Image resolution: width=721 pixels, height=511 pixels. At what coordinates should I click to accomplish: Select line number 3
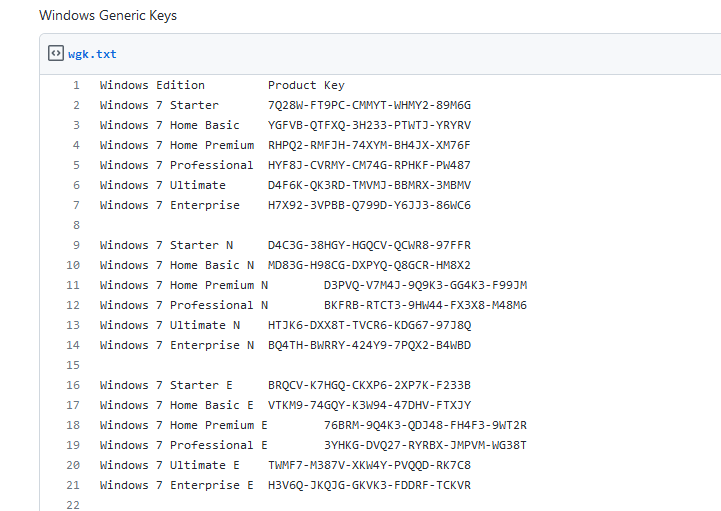tap(76, 125)
